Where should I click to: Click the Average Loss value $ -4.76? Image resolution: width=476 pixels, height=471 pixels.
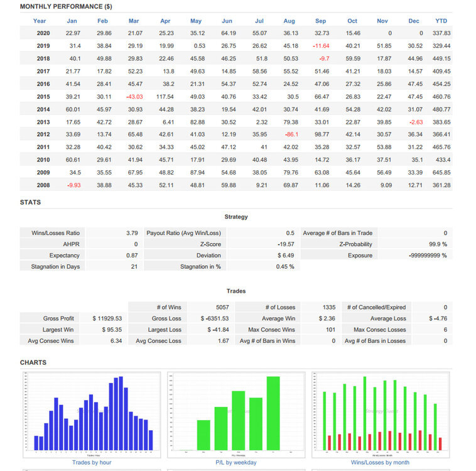(x=438, y=318)
